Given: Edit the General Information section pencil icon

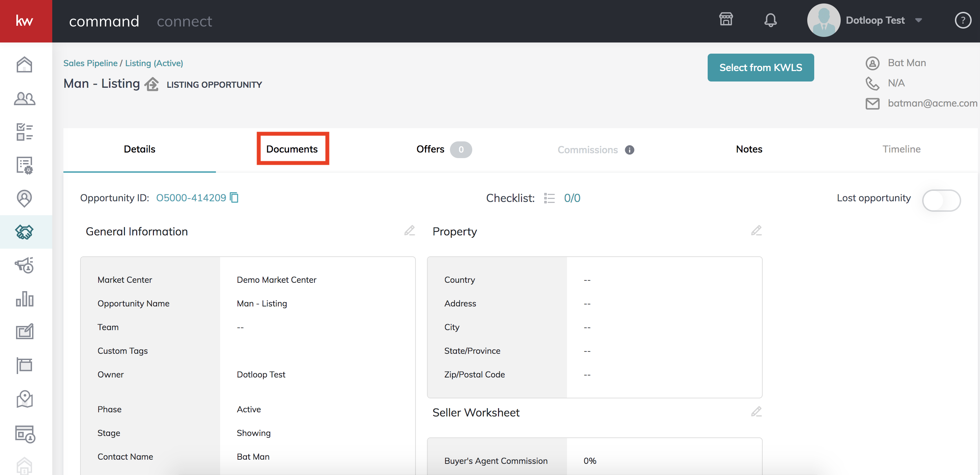Looking at the screenshot, I should click(410, 231).
